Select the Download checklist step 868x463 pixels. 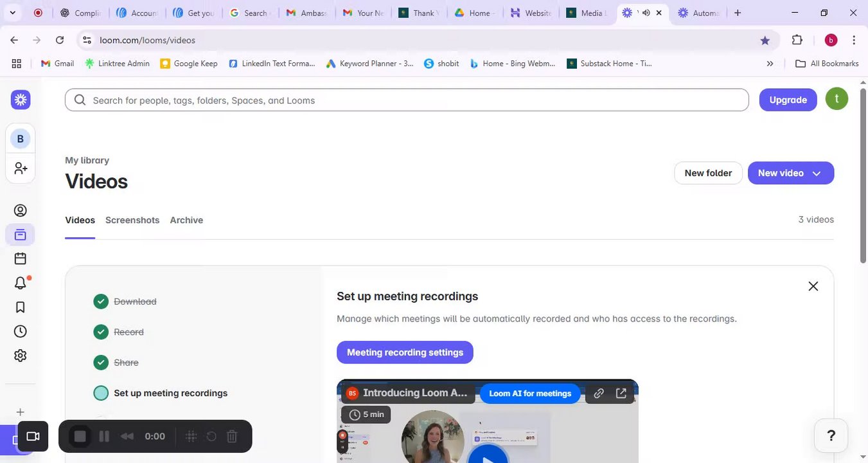click(125, 302)
